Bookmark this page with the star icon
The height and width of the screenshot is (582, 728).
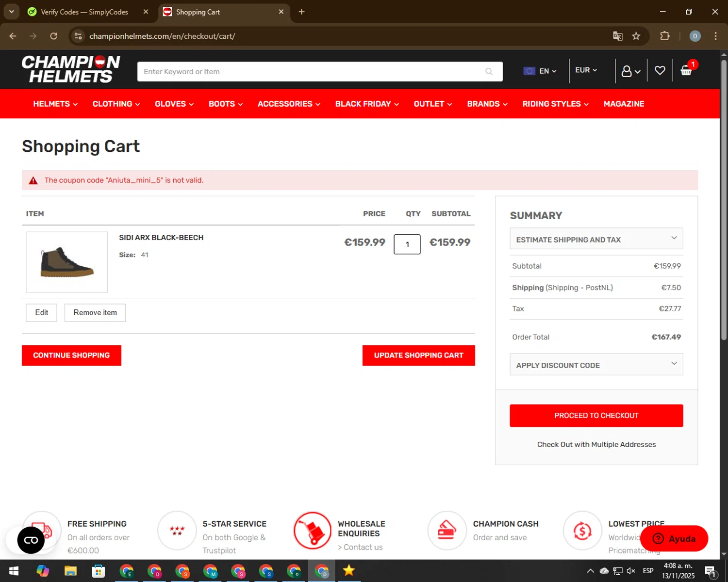tap(636, 36)
